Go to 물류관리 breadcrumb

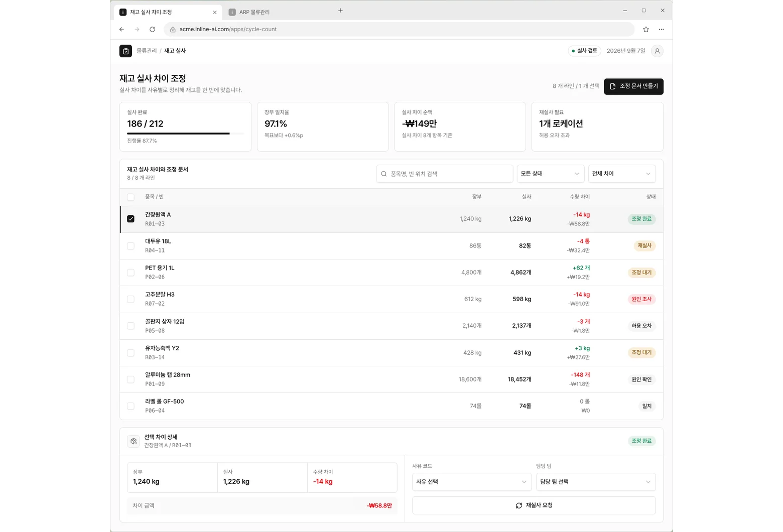pos(147,51)
